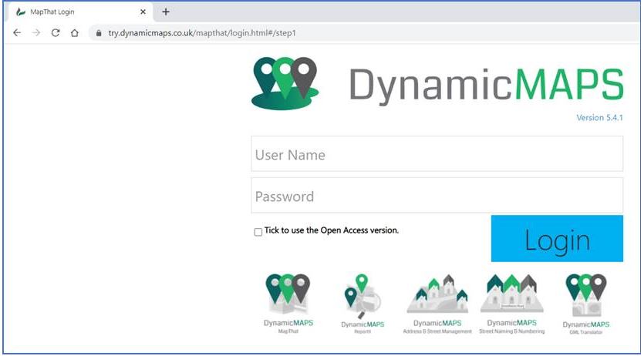Click the DynamicMAPS three-pin logo

coord(285,83)
